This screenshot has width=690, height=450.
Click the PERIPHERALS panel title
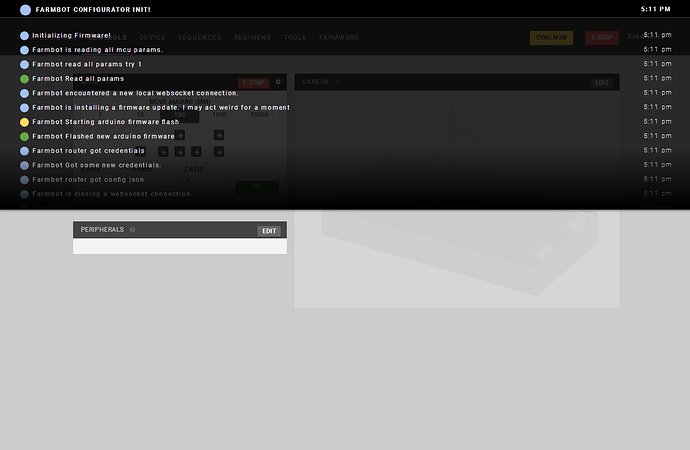point(102,230)
